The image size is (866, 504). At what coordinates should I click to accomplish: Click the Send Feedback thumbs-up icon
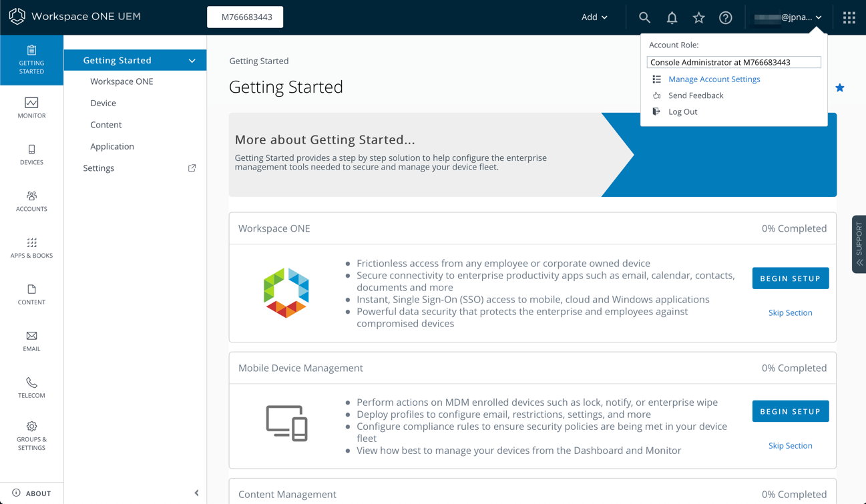pos(657,95)
